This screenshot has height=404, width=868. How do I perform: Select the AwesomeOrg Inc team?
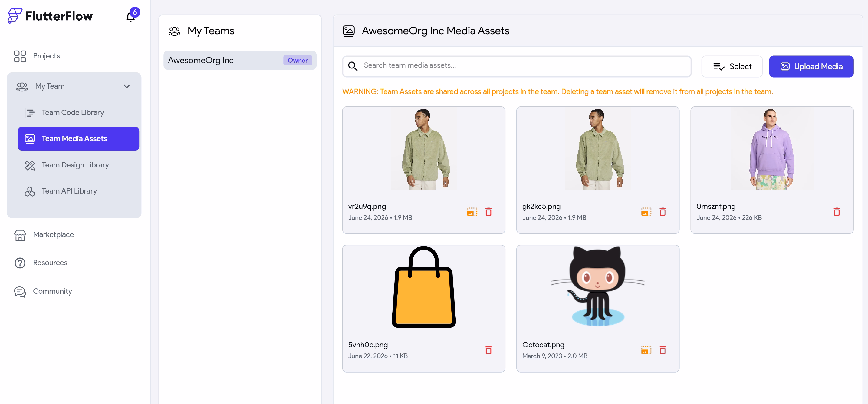[240, 60]
